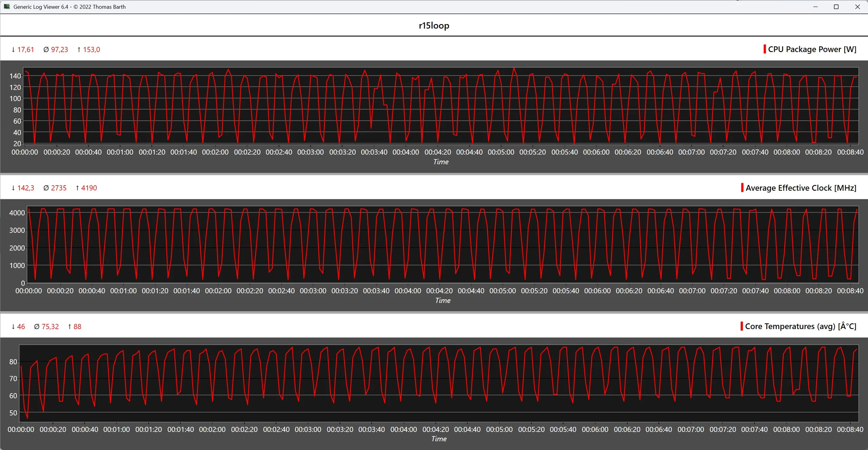Select the Average Effective Clock legend label
The width and height of the screenshot is (868, 450).
click(x=801, y=188)
